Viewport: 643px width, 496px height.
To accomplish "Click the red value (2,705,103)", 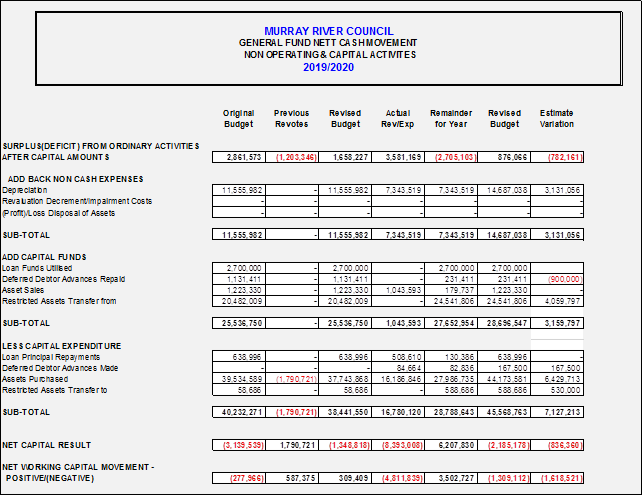I will click(x=451, y=157).
